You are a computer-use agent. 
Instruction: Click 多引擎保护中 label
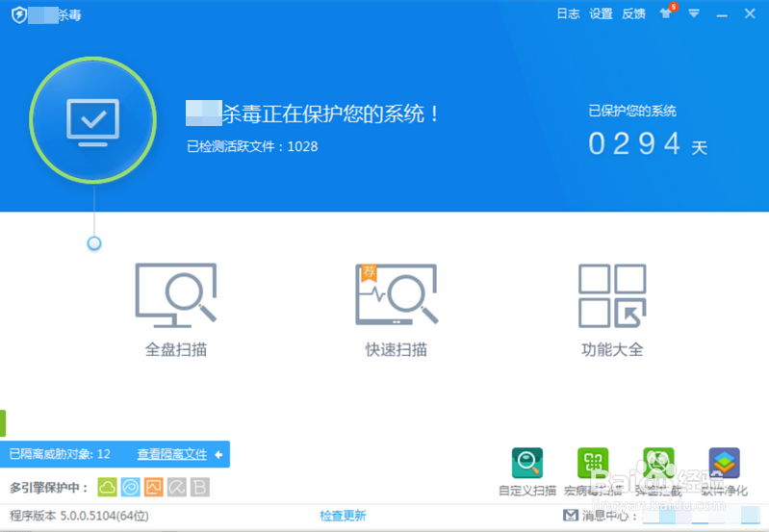point(48,488)
